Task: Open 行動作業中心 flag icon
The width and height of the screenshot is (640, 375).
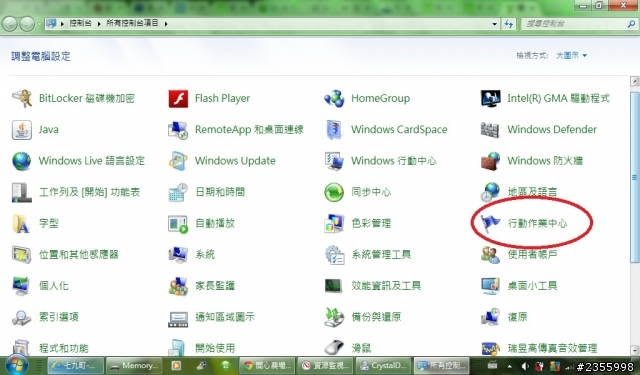Action: tap(490, 224)
